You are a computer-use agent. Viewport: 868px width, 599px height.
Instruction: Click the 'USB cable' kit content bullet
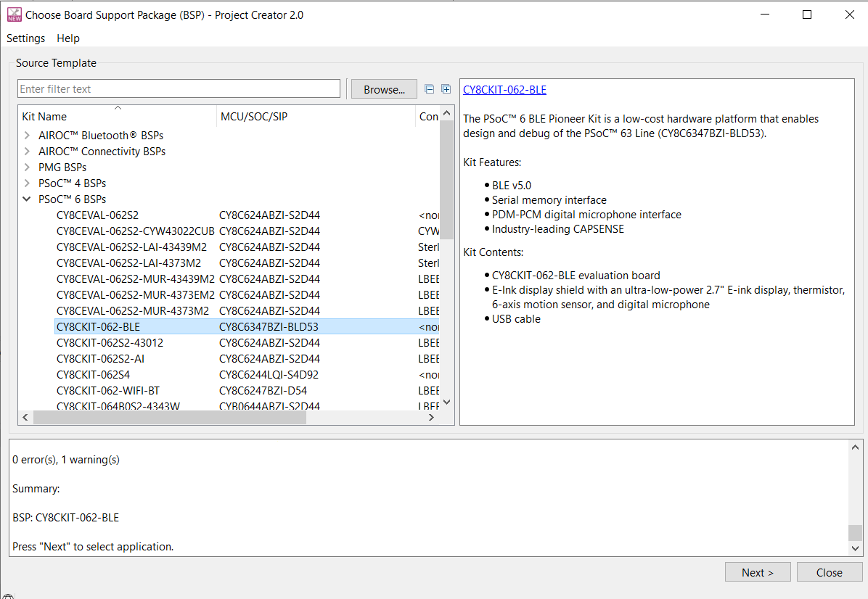click(516, 319)
